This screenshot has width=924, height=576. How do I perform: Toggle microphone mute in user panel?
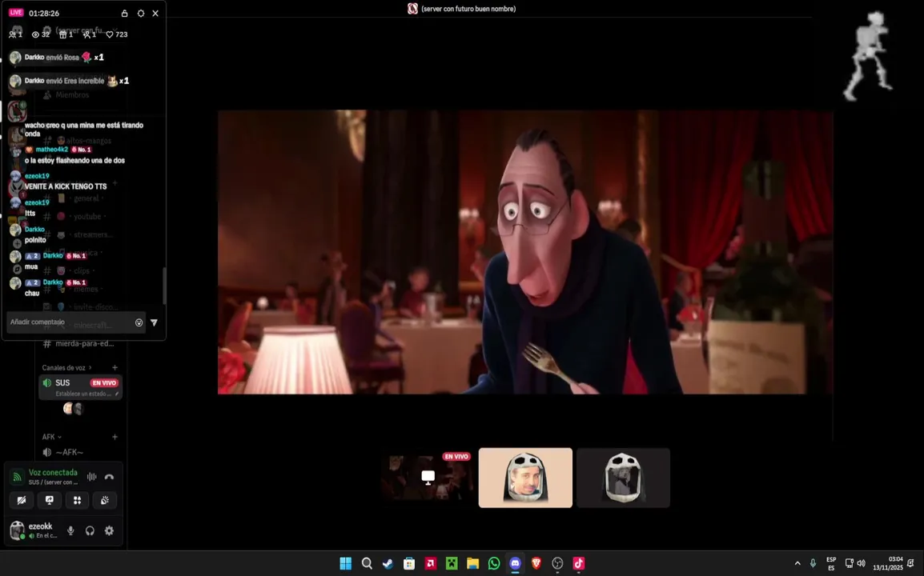point(70,530)
